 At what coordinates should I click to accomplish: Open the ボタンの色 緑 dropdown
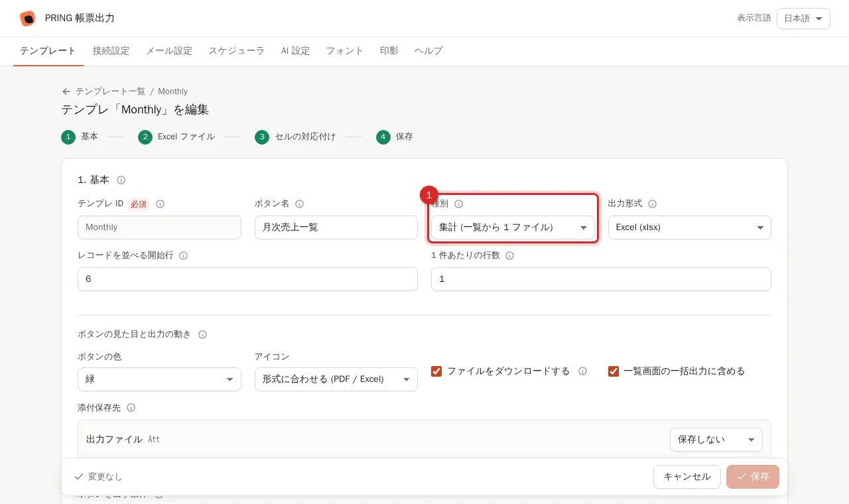click(159, 379)
